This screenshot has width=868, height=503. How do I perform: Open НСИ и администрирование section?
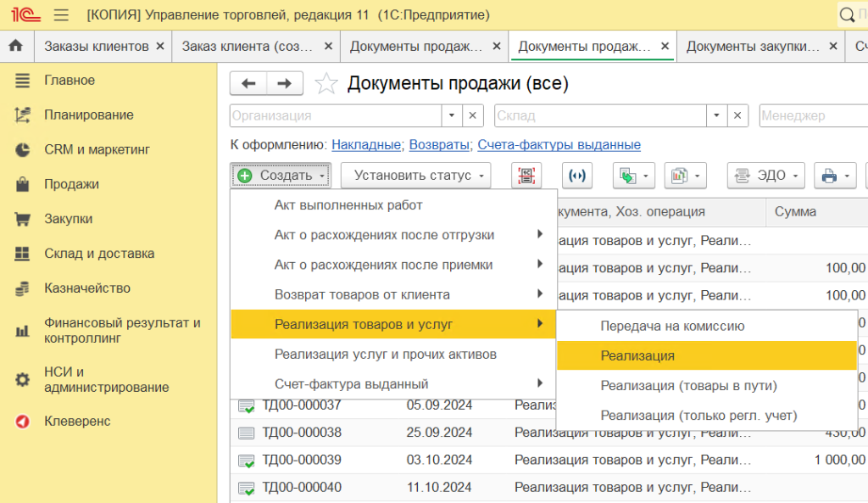point(107,379)
